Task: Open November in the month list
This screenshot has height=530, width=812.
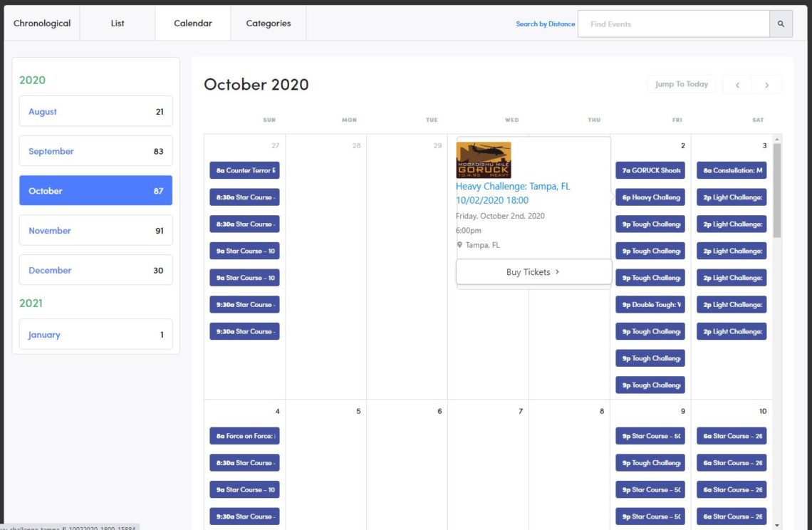Action: (96, 231)
